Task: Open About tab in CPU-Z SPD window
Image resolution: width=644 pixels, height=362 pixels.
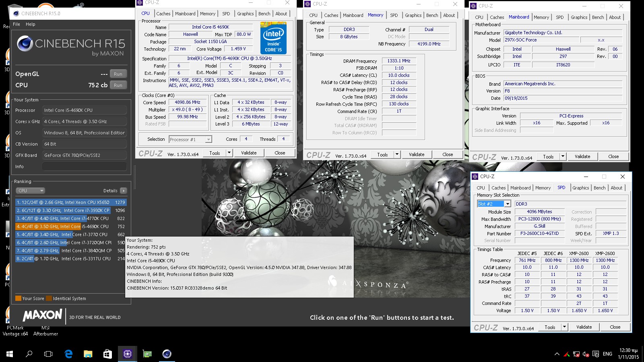Action: pos(617,188)
